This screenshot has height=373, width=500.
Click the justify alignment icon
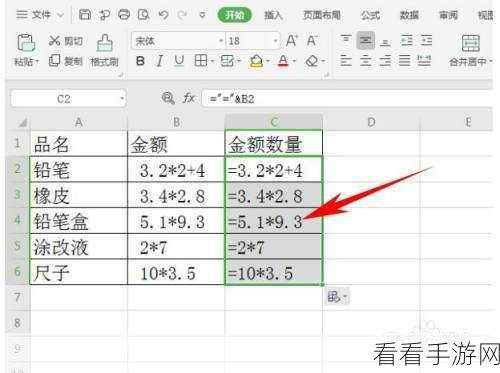click(x=405, y=61)
